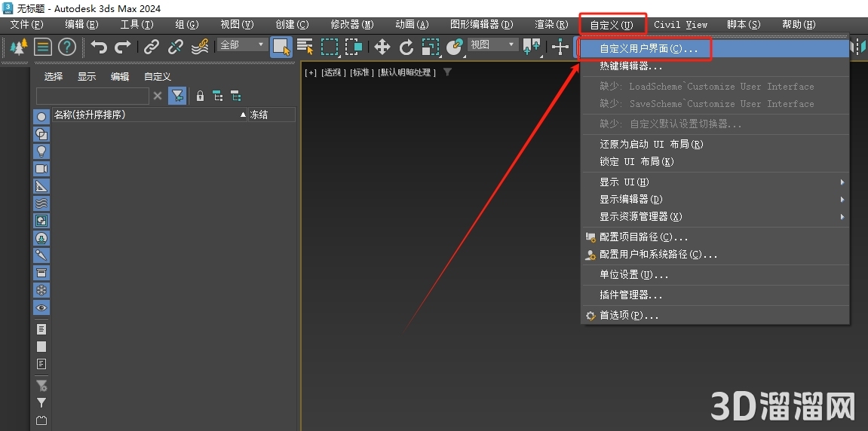Toggle display of bone objects in explorer

(41, 255)
